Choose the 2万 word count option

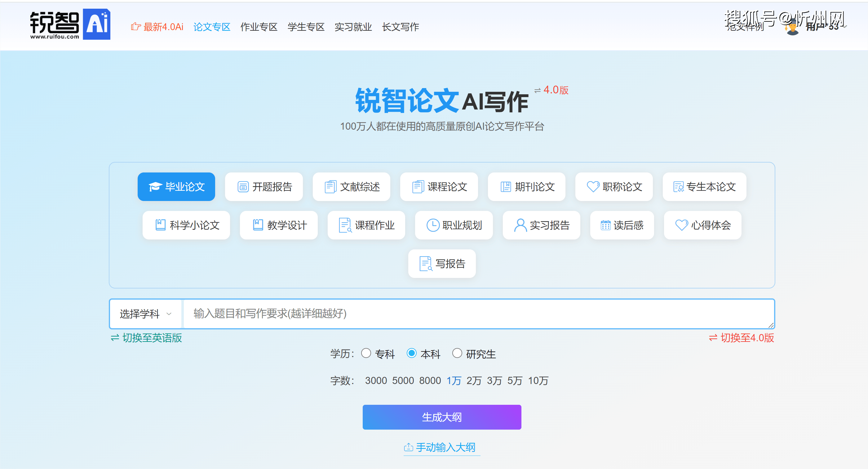click(x=474, y=381)
